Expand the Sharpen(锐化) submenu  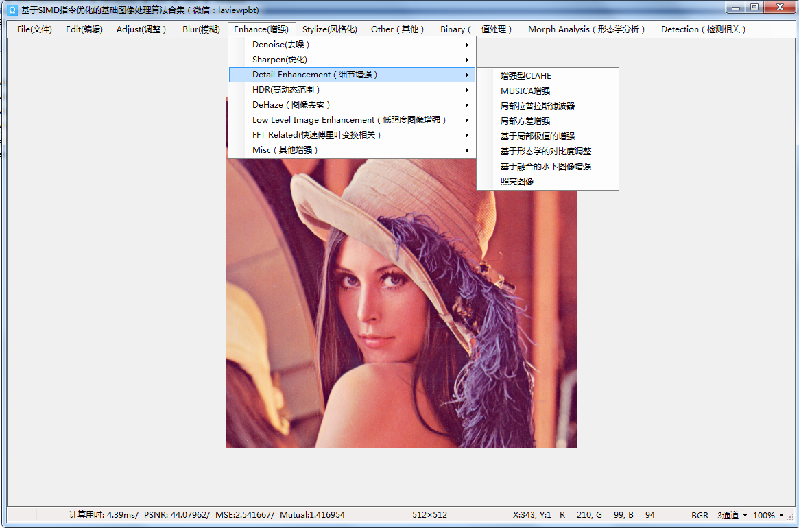pyautogui.click(x=352, y=60)
